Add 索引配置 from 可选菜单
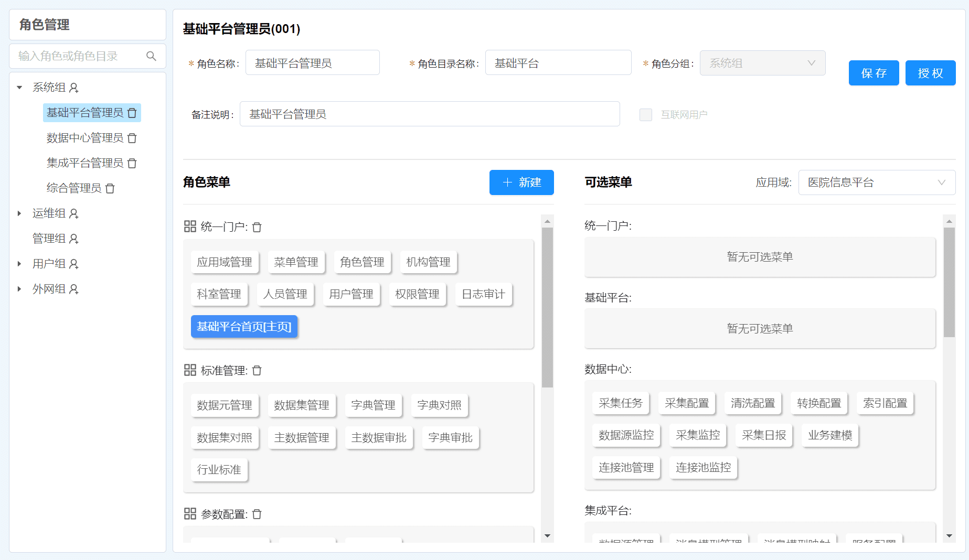 pyautogui.click(x=885, y=403)
